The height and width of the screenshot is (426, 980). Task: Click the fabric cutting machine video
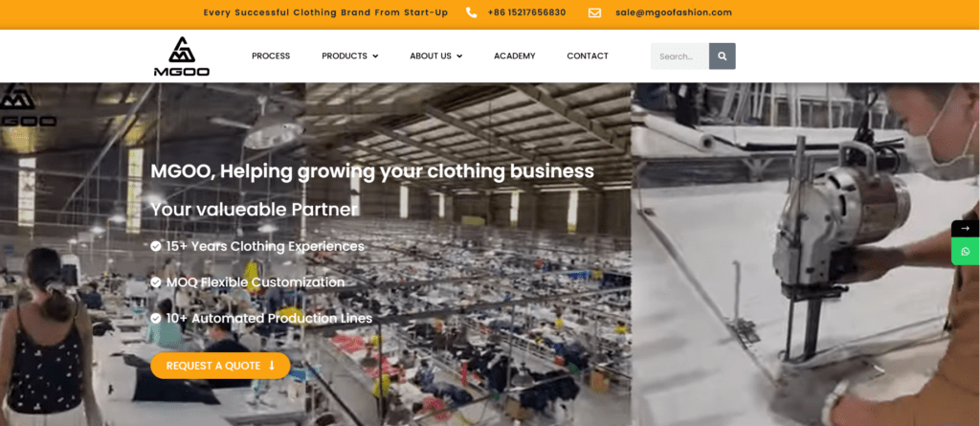click(805, 254)
